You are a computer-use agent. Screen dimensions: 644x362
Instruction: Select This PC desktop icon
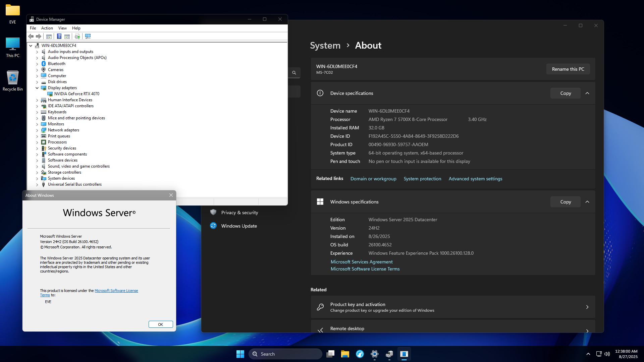[x=13, y=47]
